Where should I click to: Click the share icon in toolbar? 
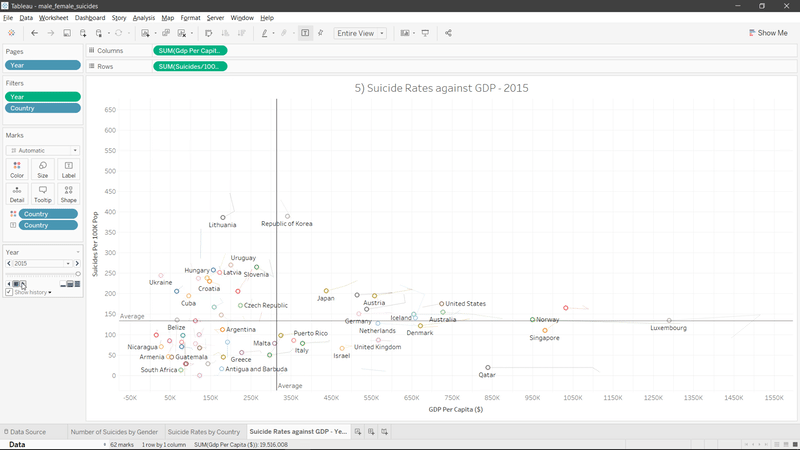tap(448, 33)
